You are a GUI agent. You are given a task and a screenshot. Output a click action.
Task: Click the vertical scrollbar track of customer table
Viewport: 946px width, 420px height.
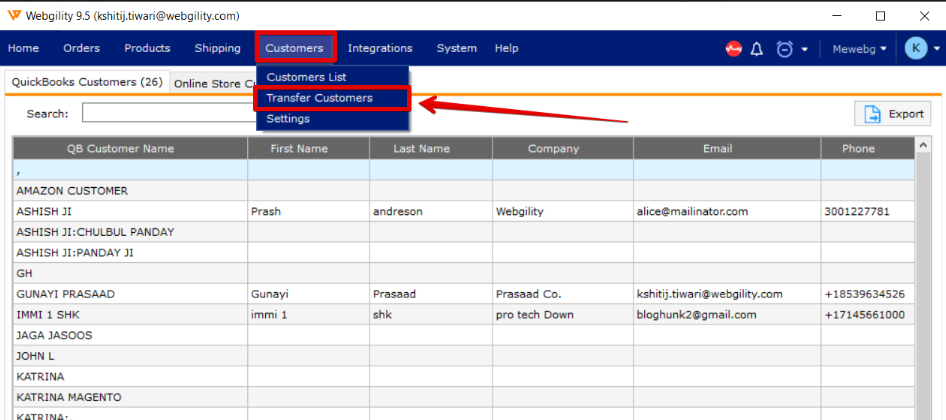tap(922, 284)
